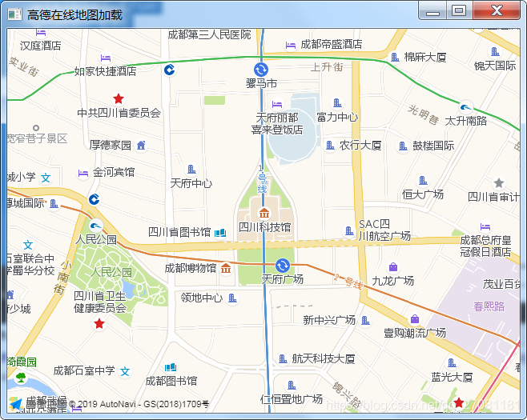The width and height of the screenshot is (527, 420).
Task: Click the 成都总府皇冠假日酒店 hotel icon
Action: pos(485,226)
